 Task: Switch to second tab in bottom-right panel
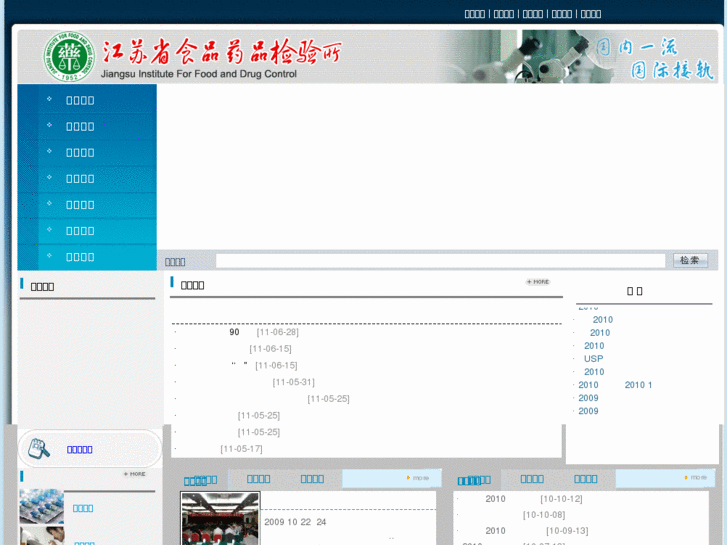pos(532,479)
